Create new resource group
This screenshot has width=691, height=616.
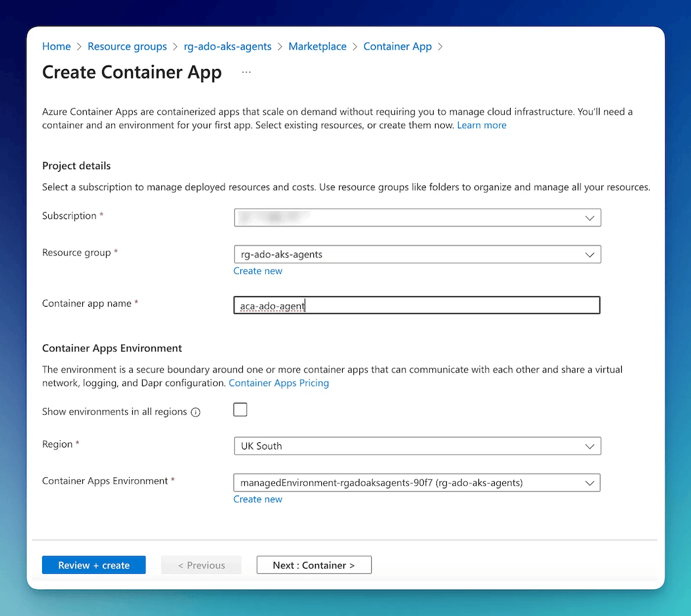pyautogui.click(x=257, y=270)
